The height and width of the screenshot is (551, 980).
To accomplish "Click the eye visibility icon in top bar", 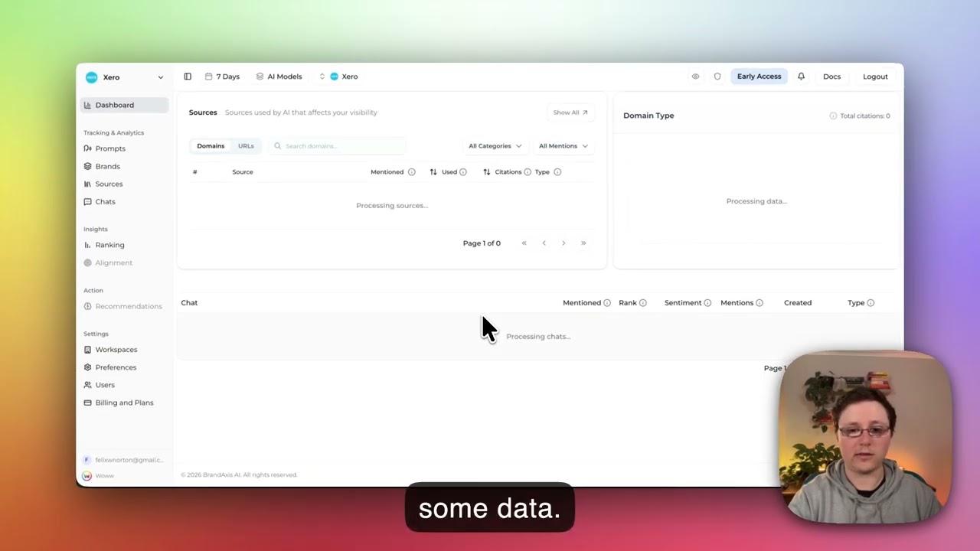I will (x=695, y=77).
